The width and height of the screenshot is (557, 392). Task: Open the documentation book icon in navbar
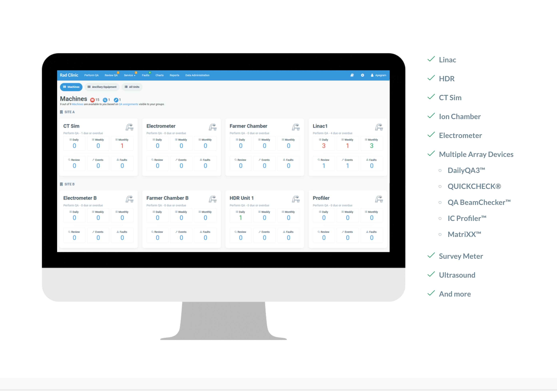pyautogui.click(x=352, y=75)
